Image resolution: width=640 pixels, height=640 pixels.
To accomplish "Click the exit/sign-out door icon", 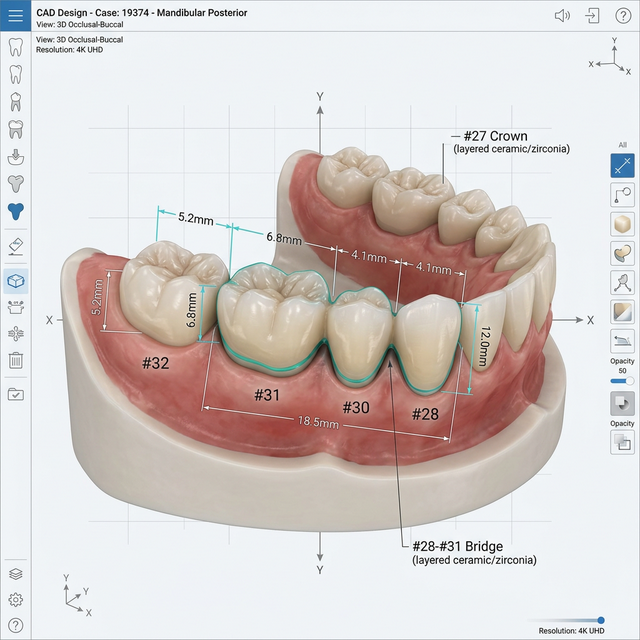I will coord(592,16).
